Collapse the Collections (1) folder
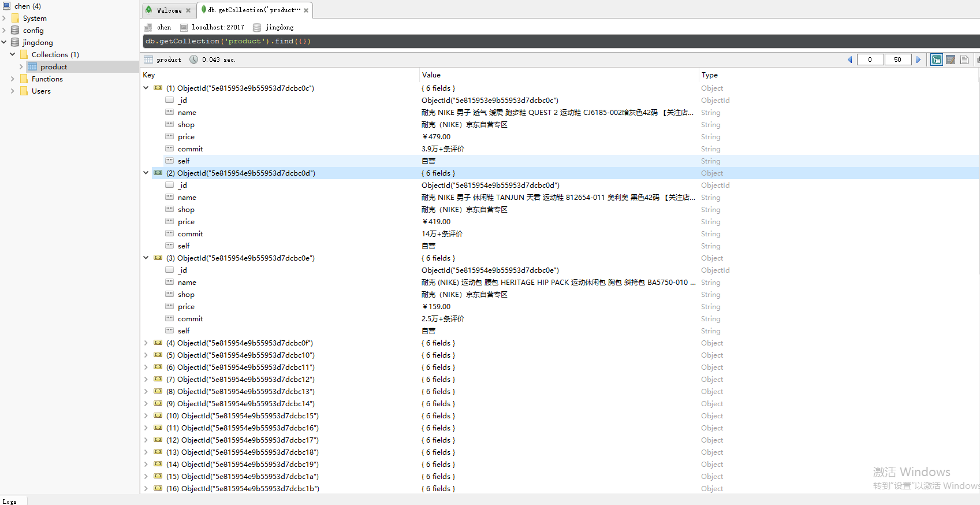 click(x=13, y=54)
